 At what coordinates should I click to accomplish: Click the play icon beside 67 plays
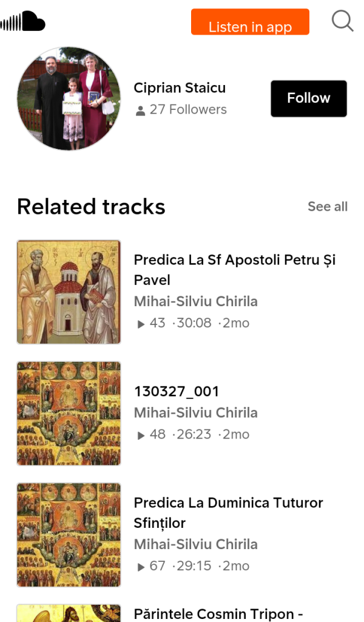(x=141, y=567)
